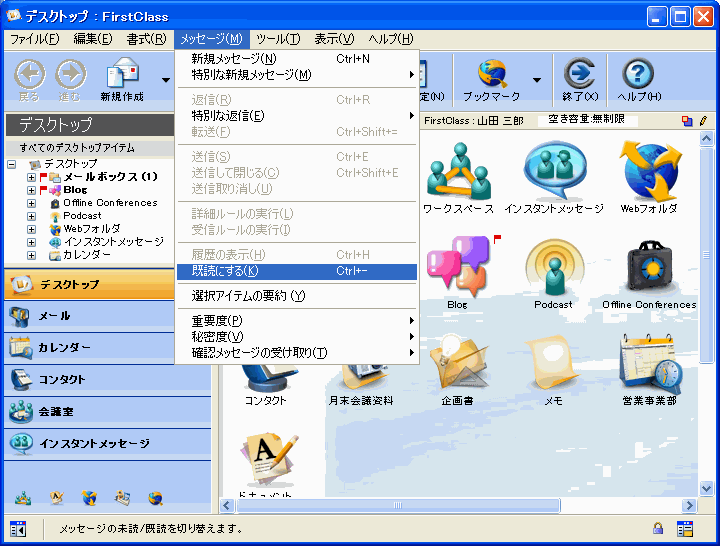Select 既読にする(K) menu entry
The width and height of the screenshot is (720, 546).
pos(296,271)
